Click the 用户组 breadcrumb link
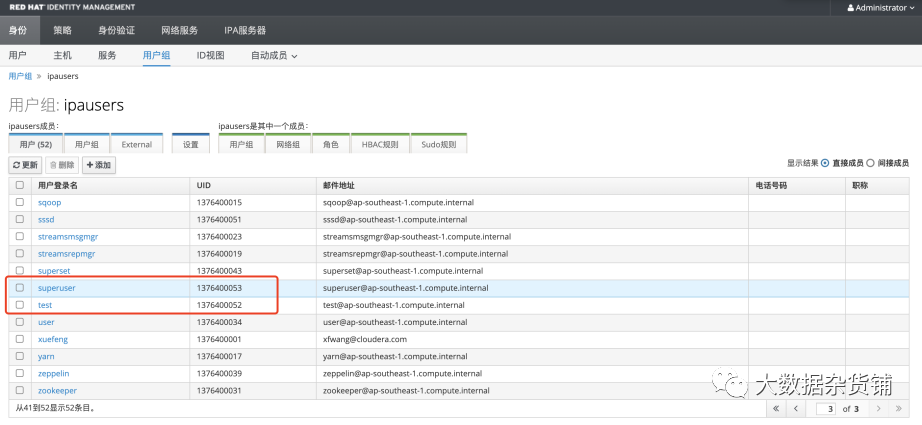The height and width of the screenshot is (425, 922). 19,76
